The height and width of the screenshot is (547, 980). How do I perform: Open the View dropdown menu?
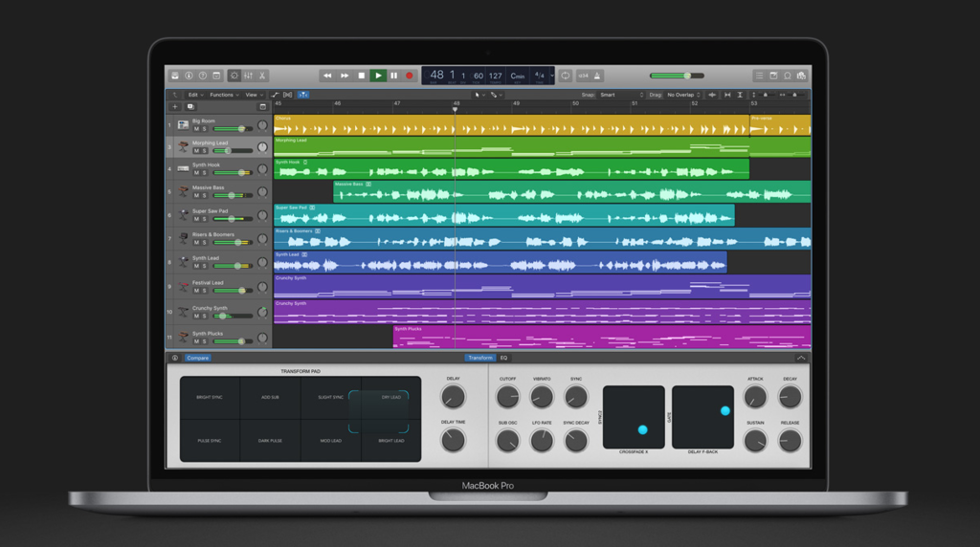pos(254,95)
